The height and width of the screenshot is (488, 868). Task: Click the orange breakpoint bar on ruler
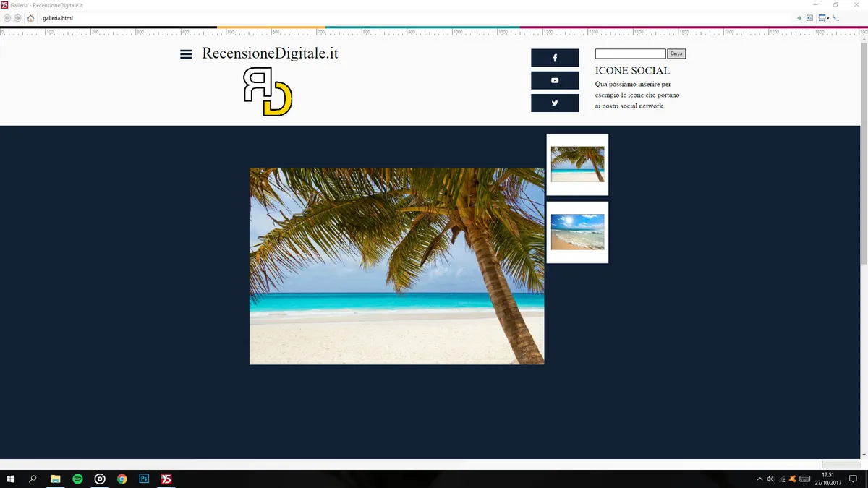click(271, 27)
